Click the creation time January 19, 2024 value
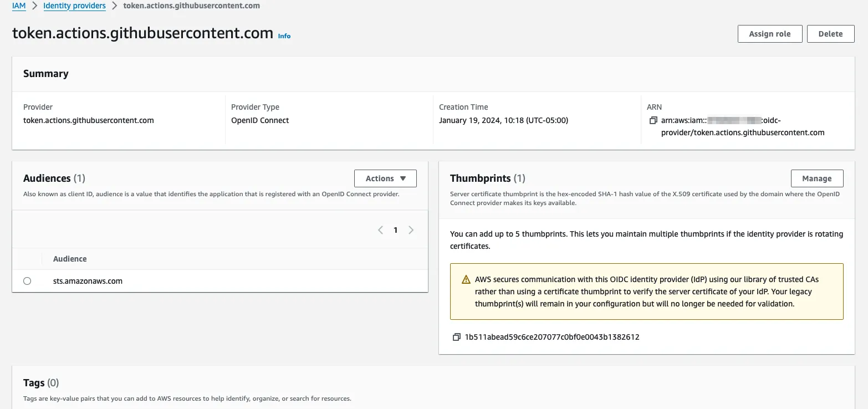The height and width of the screenshot is (409, 868). pos(503,120)
